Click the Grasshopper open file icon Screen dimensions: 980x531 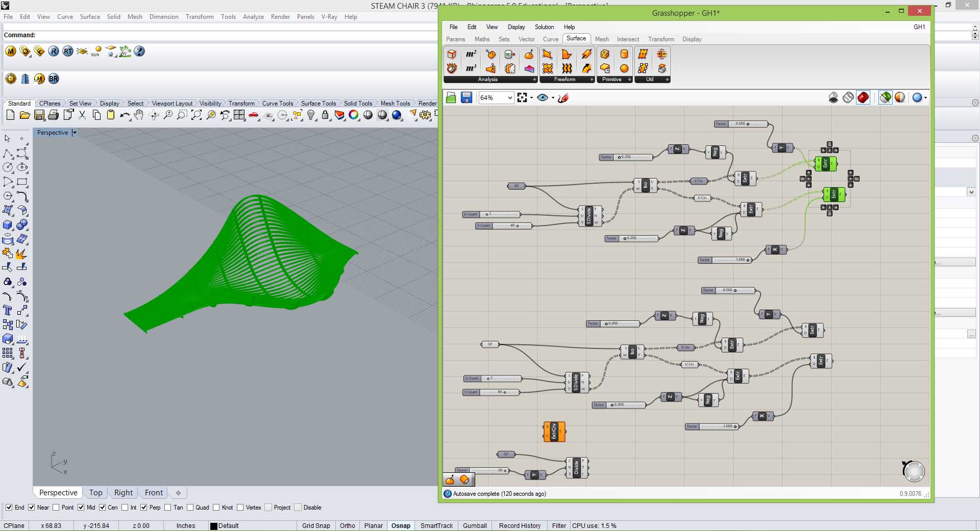(x=451, y=97)
